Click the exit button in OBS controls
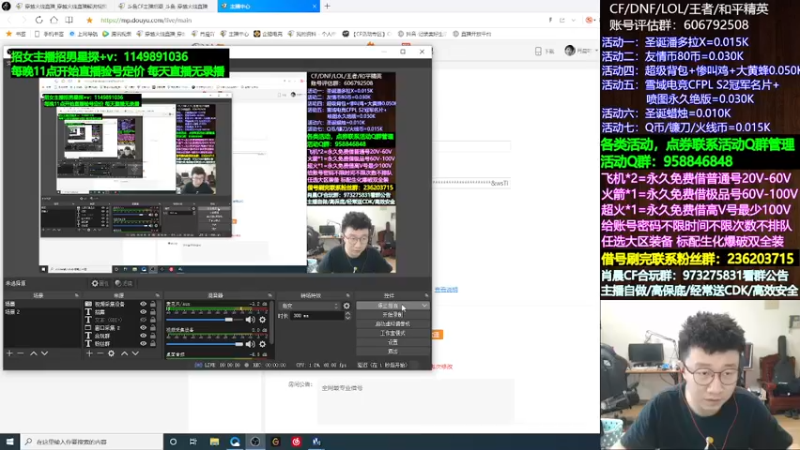The width and height of the screenshot is (800, 450). (392, 352)
